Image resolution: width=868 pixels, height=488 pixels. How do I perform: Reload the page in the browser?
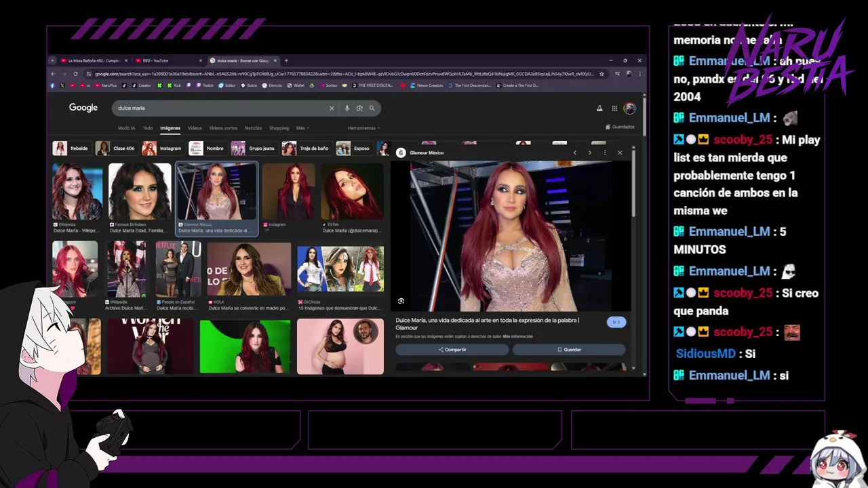(x=75, y=73)
